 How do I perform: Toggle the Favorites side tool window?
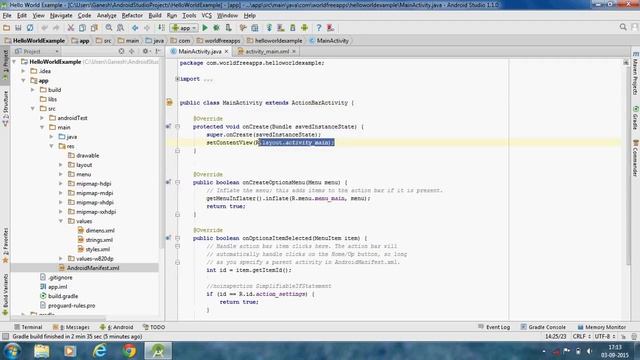(x=5, y=244)
